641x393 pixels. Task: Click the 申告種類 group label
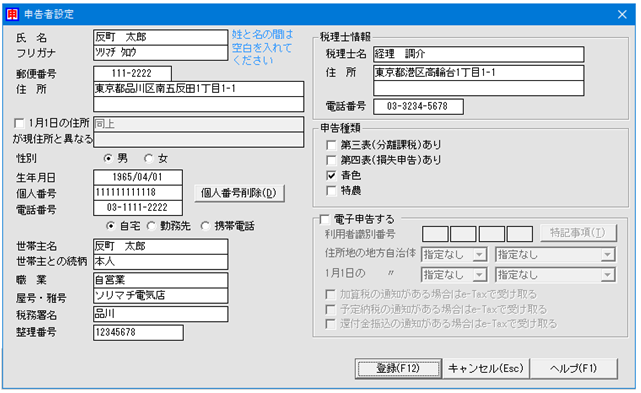340,128
